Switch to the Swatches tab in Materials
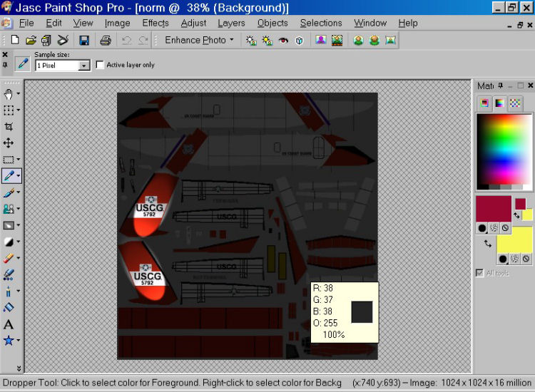Image resolution: width=535 pixels, height=392 pixels. pyautogui.click(x=514, y=103)
